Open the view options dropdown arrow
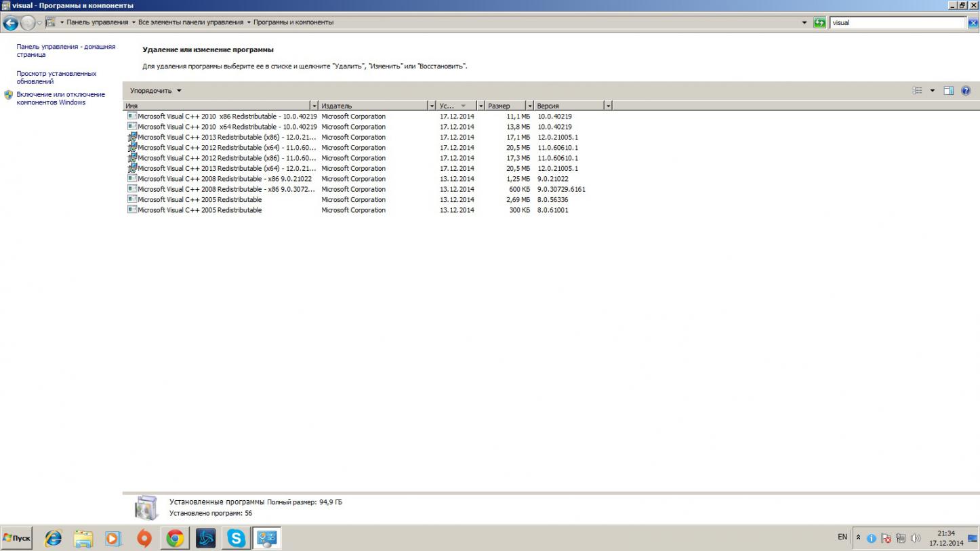 tap(932, 91)
